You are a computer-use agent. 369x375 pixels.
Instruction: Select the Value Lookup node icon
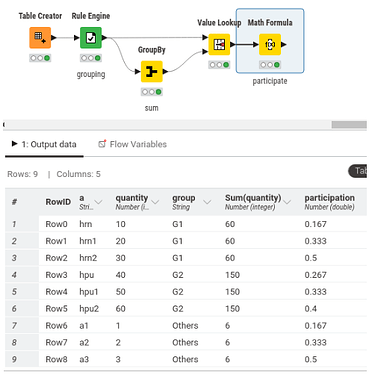[x=219, y=44]
